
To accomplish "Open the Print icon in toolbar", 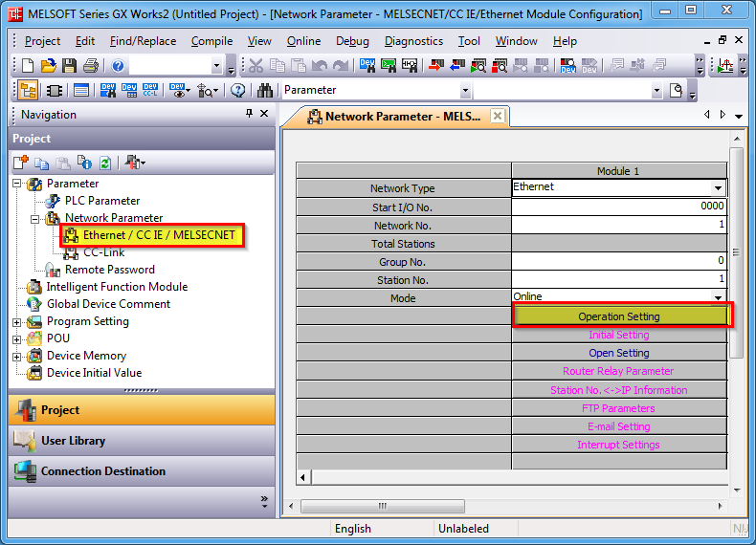I will click(x=90, y=66).
